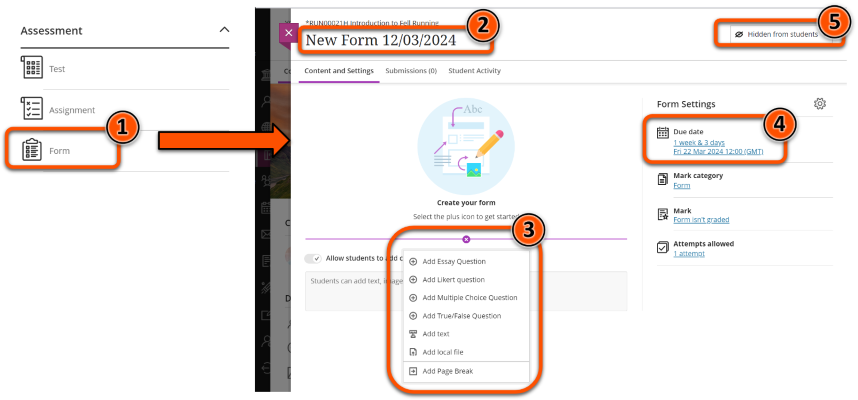This screenshot has width=858, height=400.
Task: Choose Add Likert question option
Action: pos(453,279)
